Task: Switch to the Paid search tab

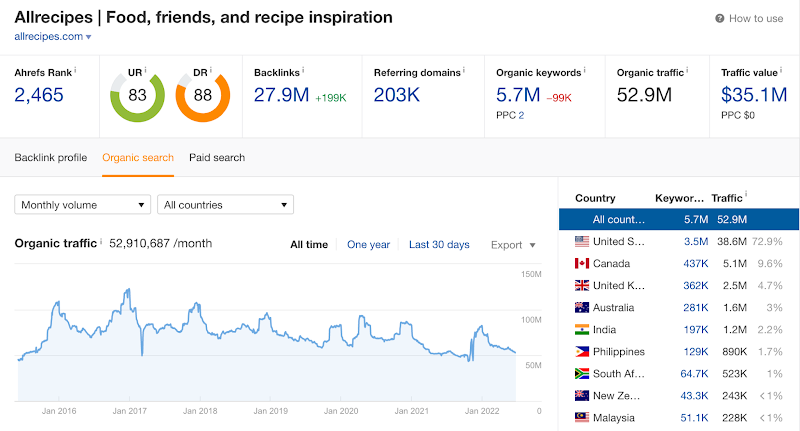Action: pyautogui.click(x=217, y=158)
